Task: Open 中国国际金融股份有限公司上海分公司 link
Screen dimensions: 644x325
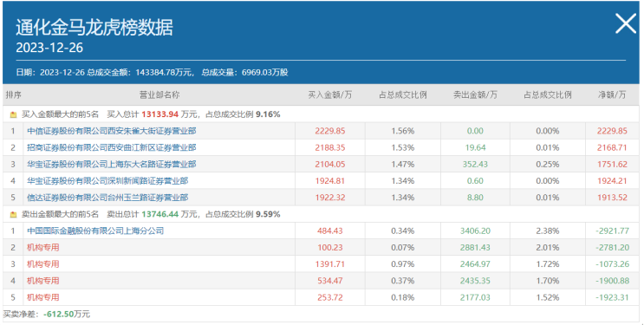Action: click(x=95, y=231)
